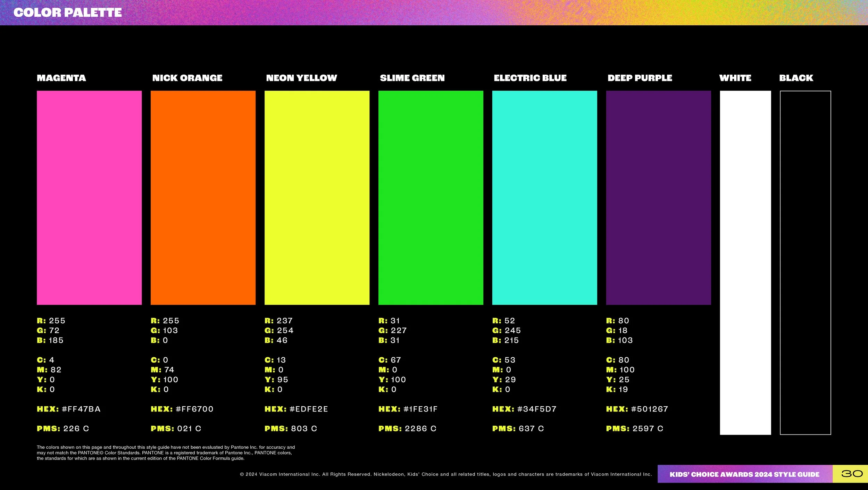Click the NICK ORANGE heading
Screen dimensions: 868x490
tap(187, 78)
